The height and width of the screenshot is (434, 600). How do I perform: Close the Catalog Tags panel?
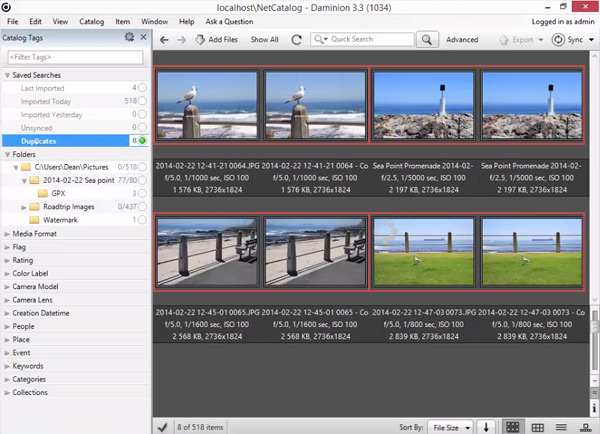point(144,38)
